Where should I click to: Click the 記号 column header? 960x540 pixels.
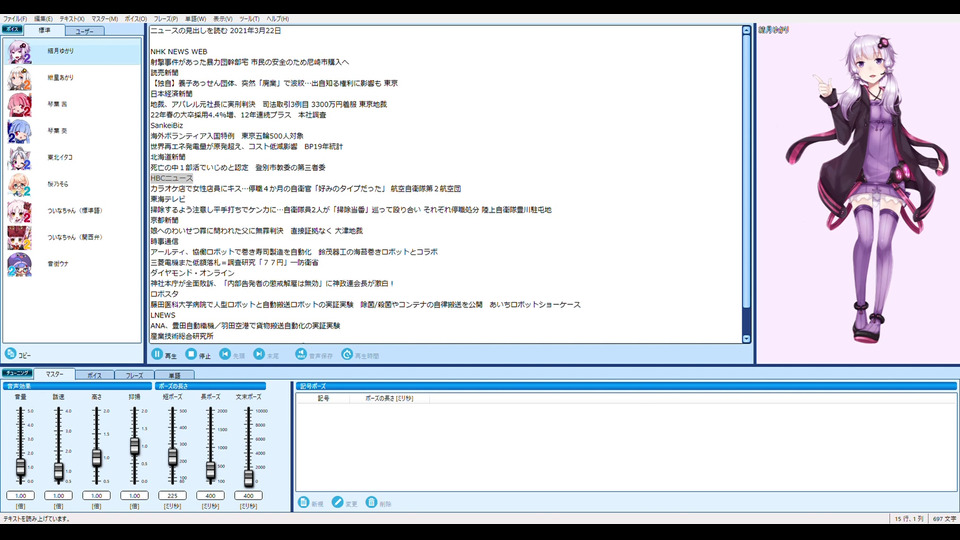[x=323, y=398]
